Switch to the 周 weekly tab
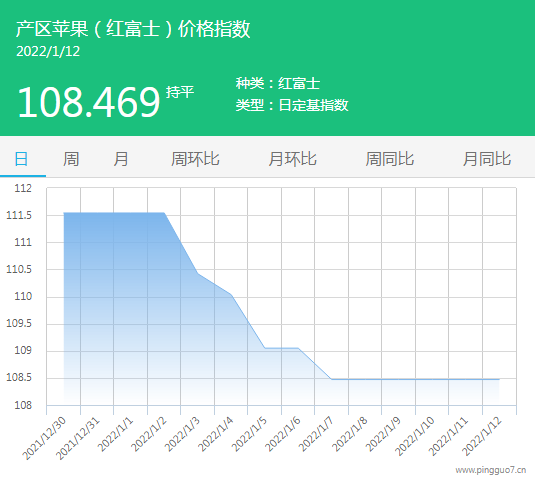The image size is (535, 481). [71, 159]
